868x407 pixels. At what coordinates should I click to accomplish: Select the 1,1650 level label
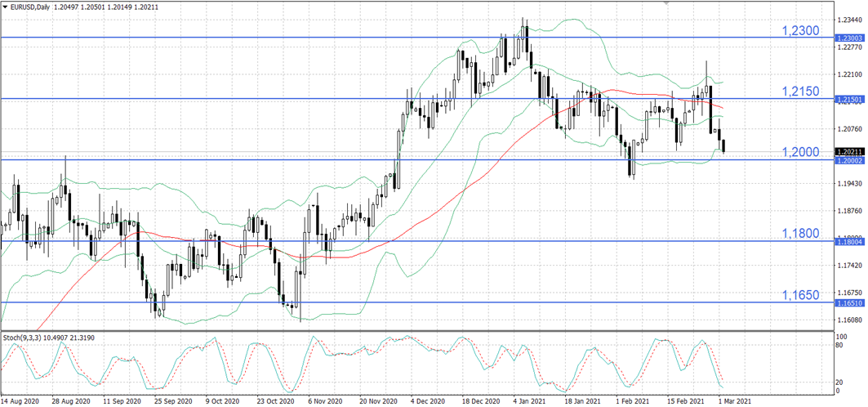tap(800, 294)
